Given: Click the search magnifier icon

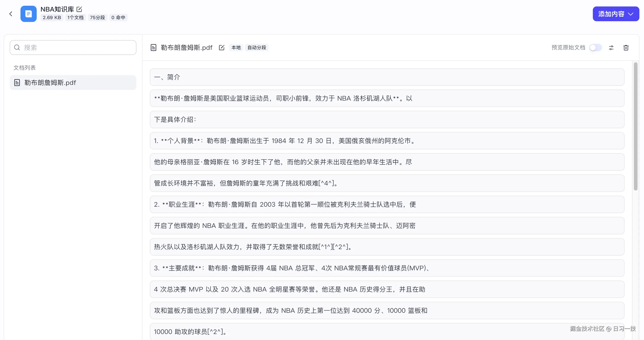Looking at the screenshot, I should tap(17, 47).
